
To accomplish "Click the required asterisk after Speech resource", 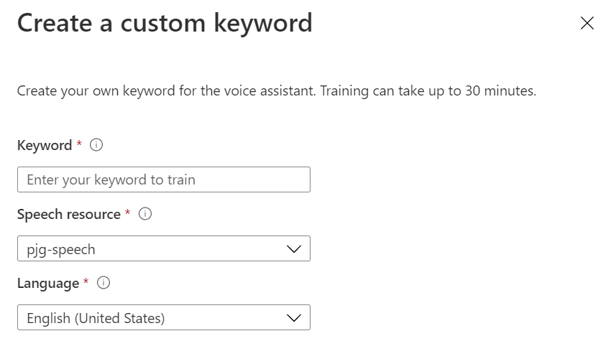I will 128,213.
